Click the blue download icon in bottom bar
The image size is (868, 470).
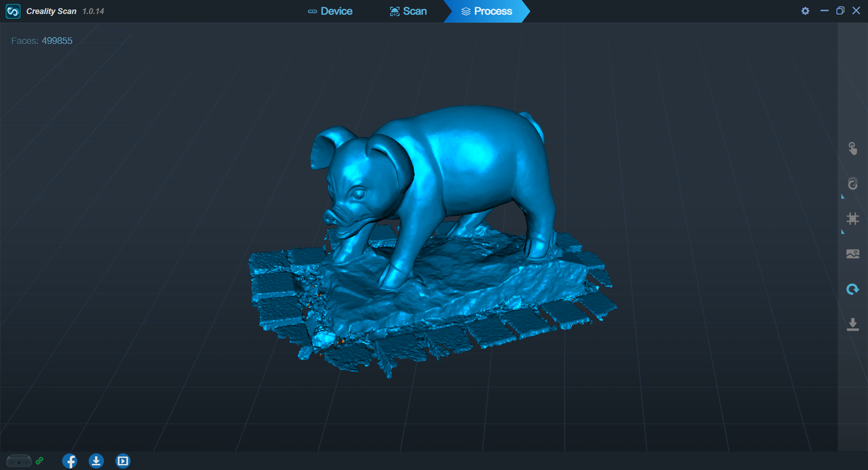[96, 461]
